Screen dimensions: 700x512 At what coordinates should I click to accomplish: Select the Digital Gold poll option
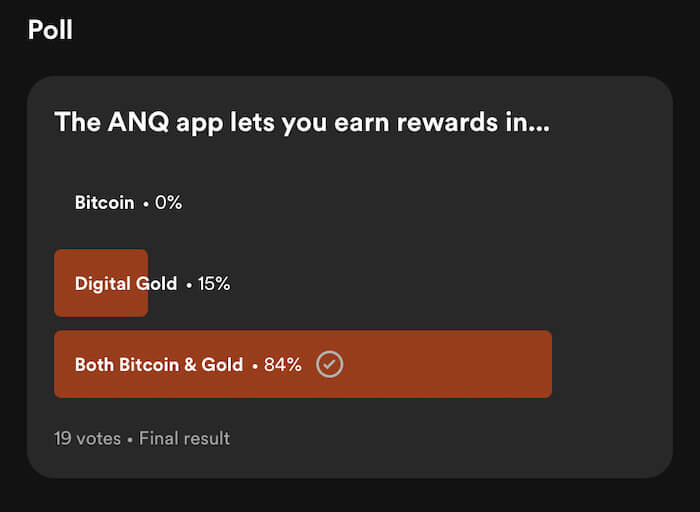[125, 284]
